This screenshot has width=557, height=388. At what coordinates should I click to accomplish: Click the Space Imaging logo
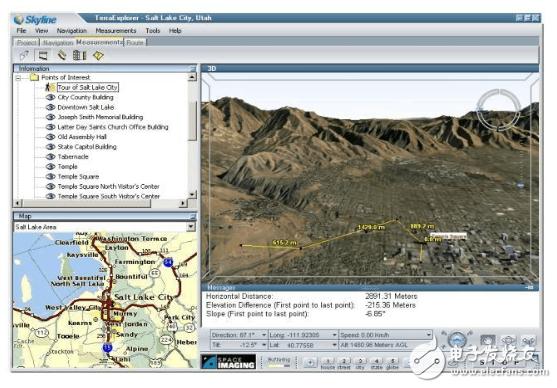click(x=228, y=361)
